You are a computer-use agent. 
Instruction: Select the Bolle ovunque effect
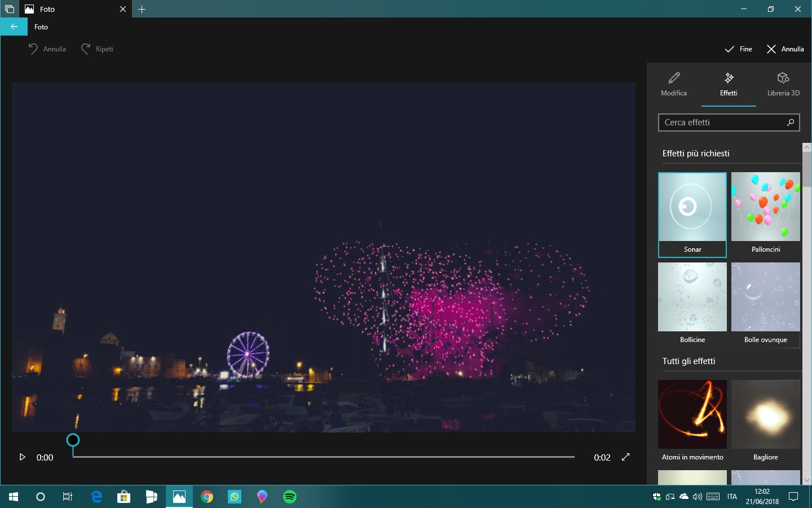point(766,305)
